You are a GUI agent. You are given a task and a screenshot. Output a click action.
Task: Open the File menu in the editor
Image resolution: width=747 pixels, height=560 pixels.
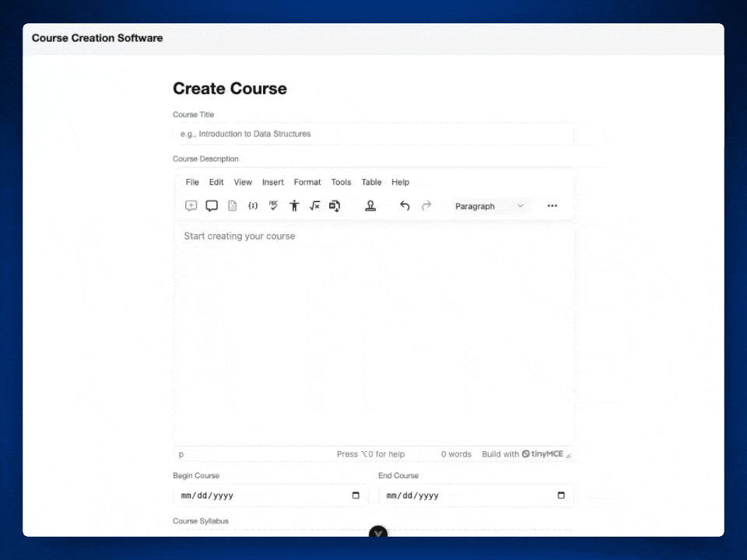pyautogui.click(x=191, y=182)
